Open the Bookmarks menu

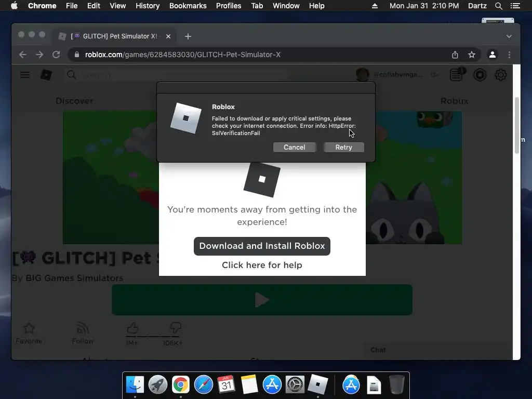(188, 6)
